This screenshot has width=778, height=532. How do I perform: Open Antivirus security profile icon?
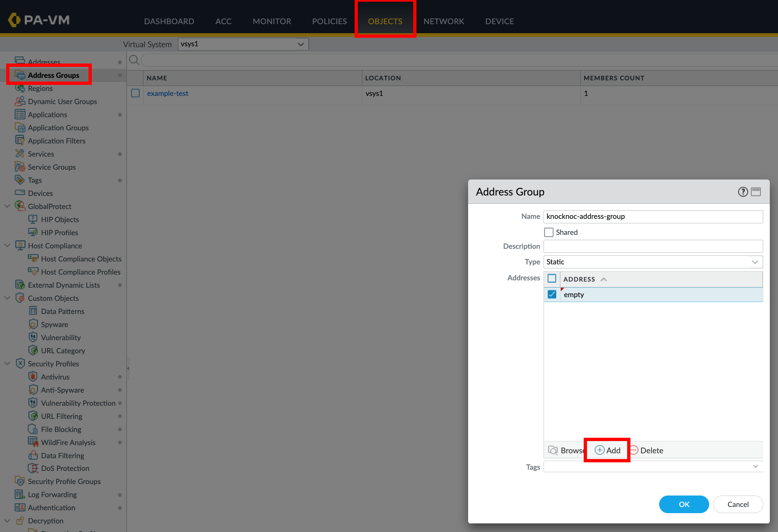(33, 377)
